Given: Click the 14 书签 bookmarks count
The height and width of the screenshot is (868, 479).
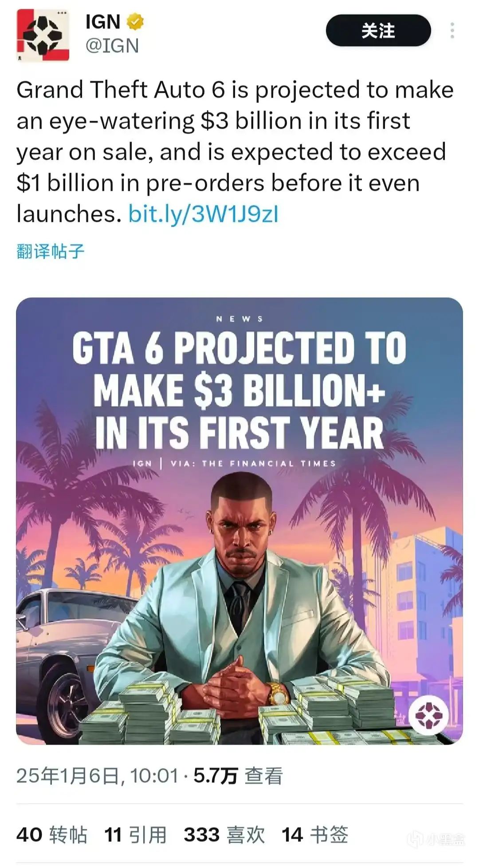Looking at the screenshot, I should point(314,835).
